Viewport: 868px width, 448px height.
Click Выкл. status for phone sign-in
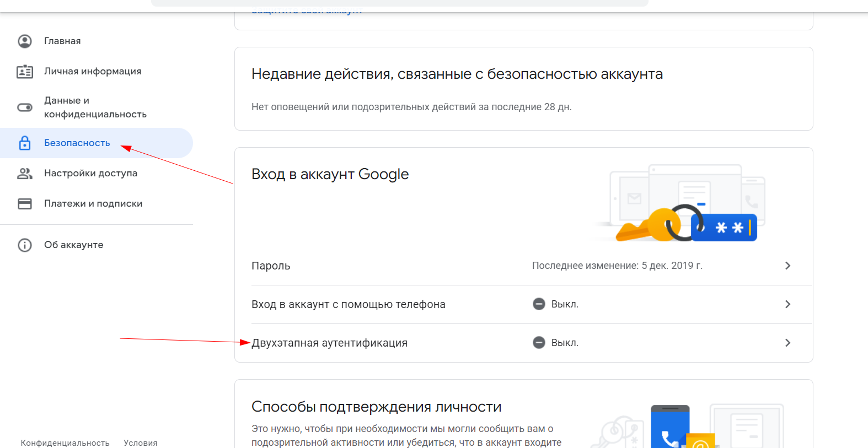pyautogui.click(x=564, y=304)
